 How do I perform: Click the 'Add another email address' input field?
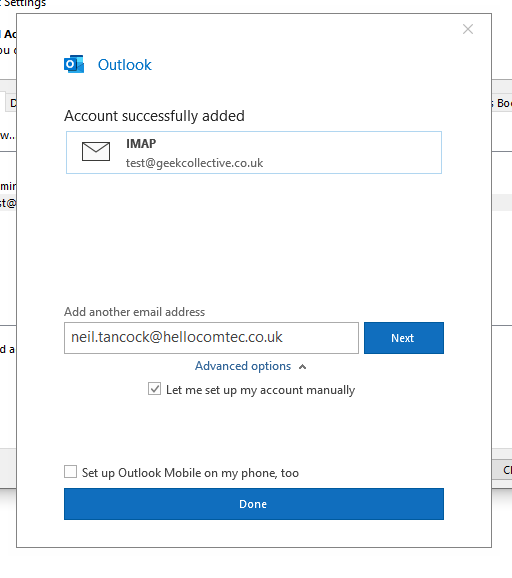[211, 338]
